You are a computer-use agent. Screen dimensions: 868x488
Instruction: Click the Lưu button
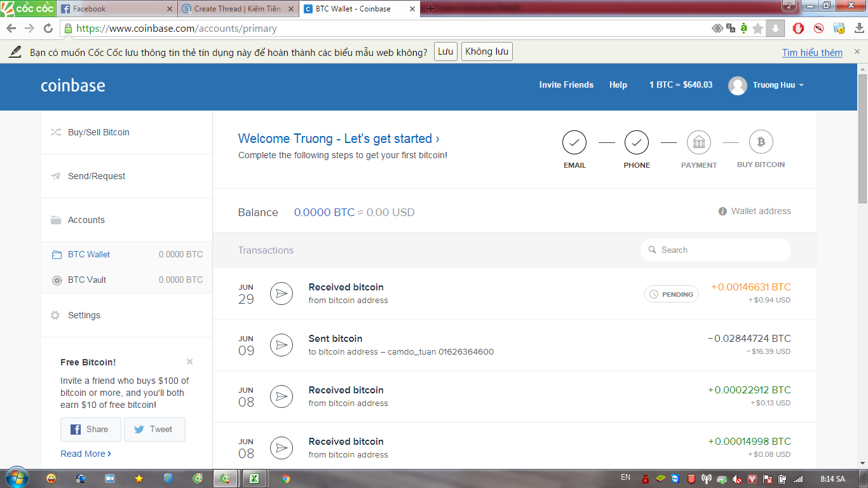point(445,52)
